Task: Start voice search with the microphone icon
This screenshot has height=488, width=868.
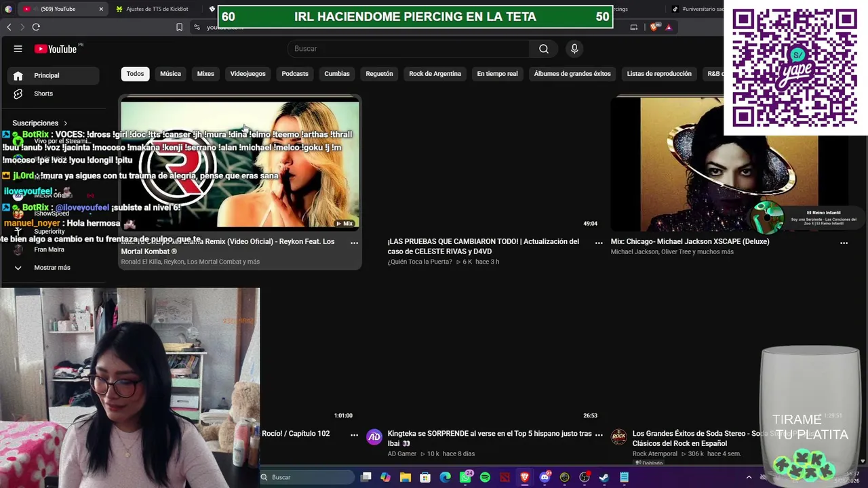Action: (x=574, y=49)
